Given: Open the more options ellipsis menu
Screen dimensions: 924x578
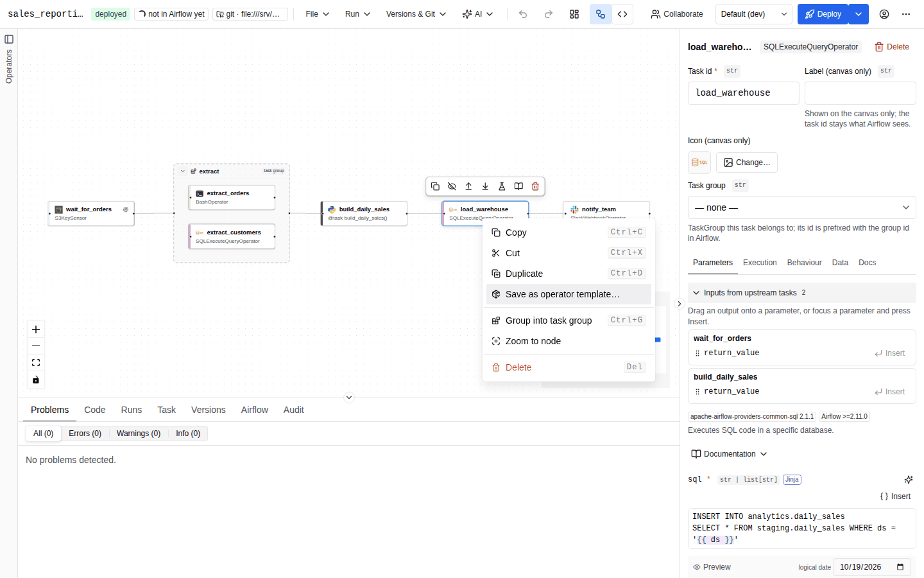Looking at the screenshot, I should pyautogui.click(x=906, y=14).
